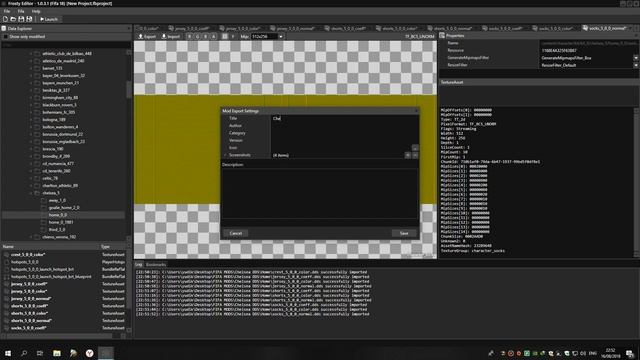The image size is (640, 360).
Task: Open the Help menu
Action: (x=36, y=11)
